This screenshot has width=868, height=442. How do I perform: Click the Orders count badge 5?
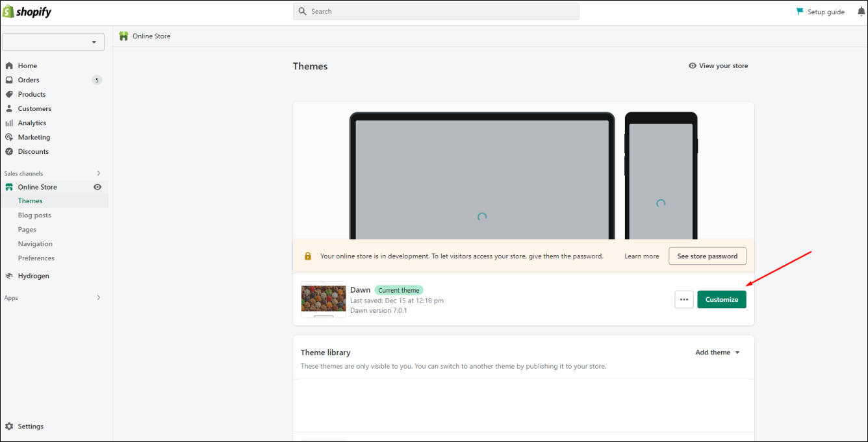coord(97,80)
